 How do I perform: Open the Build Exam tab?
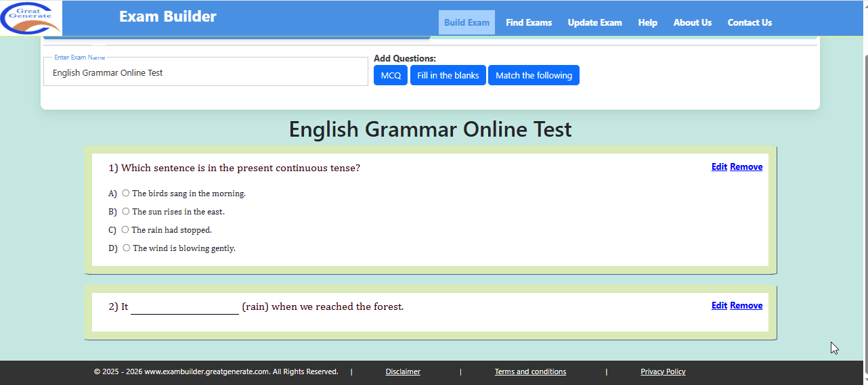coord(466,22)
